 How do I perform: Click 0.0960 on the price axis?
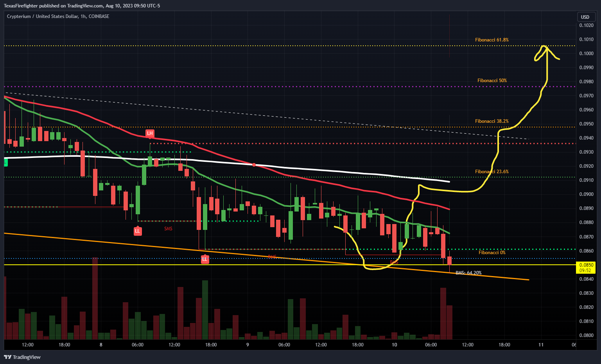tap(586, 110)
